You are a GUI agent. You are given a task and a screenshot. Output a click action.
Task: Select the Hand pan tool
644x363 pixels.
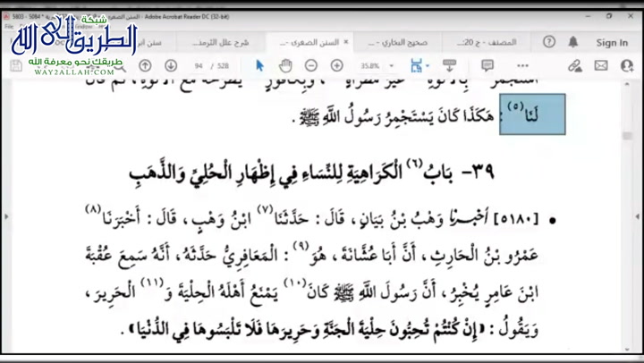[x=285, y=65]
